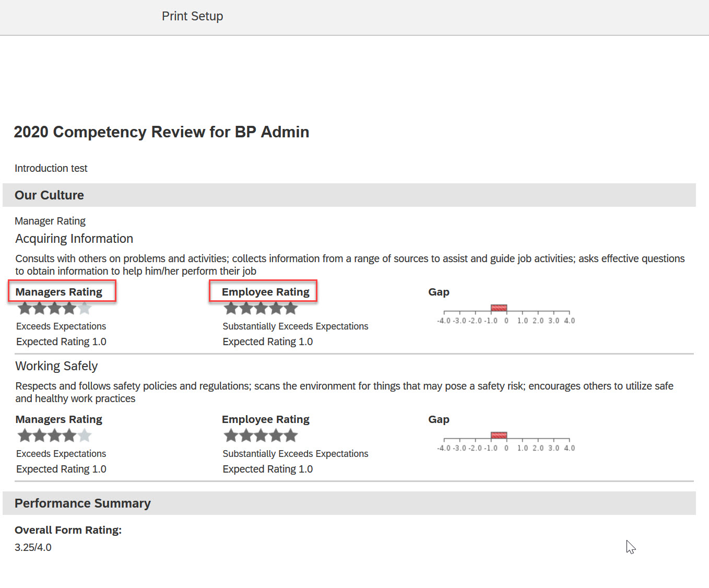Click the gap chart for Acquiring Information

point(506,314)
